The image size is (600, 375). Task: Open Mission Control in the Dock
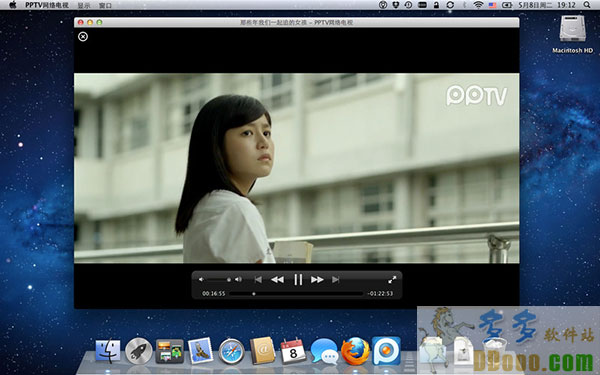click(170, 351)
